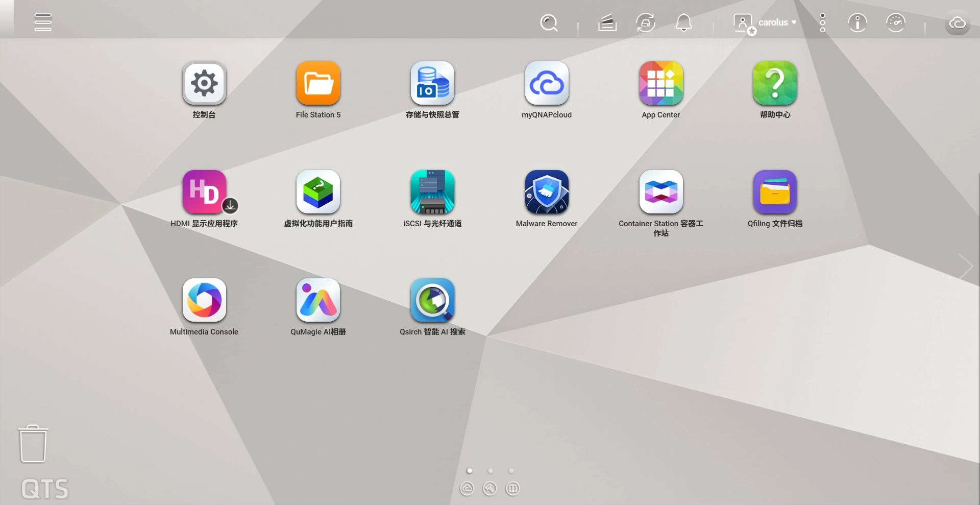The image size is (980, 505).
Task: Open the myQNAPcloud app
Action: coord(546,83)
